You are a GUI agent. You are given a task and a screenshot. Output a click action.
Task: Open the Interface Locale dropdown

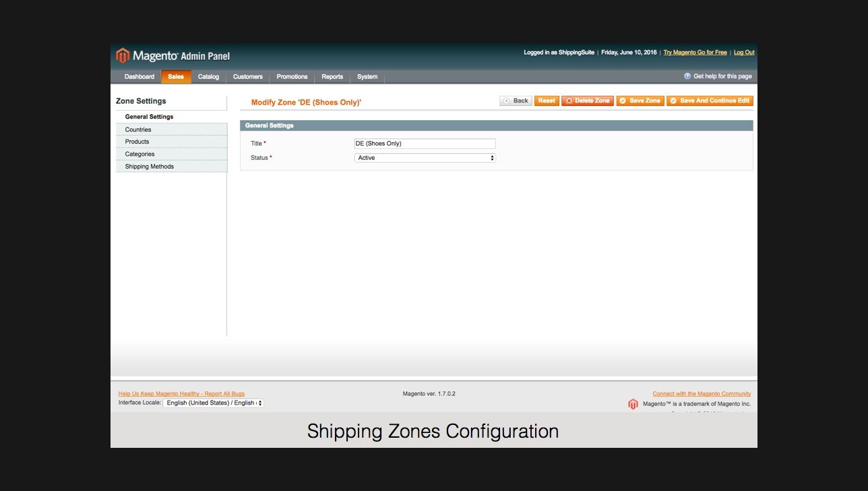coord(213,403)
